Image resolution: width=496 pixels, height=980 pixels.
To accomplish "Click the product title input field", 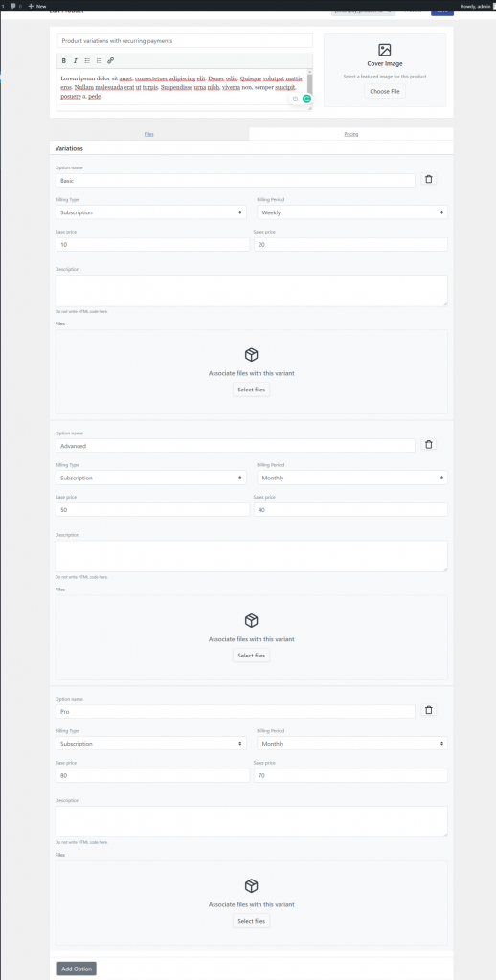I will [185, 40].
